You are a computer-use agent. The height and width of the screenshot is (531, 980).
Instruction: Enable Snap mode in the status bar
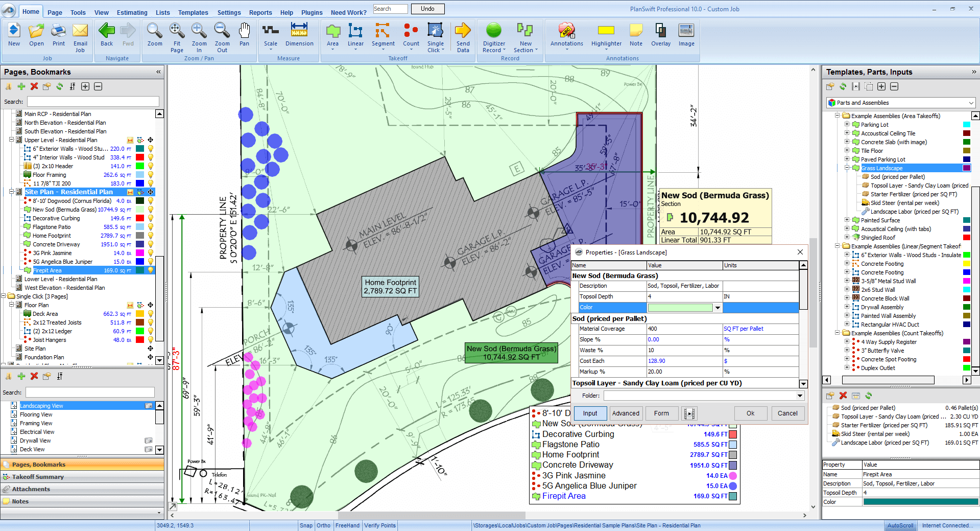pyautogui.click(x=306, y=525)
